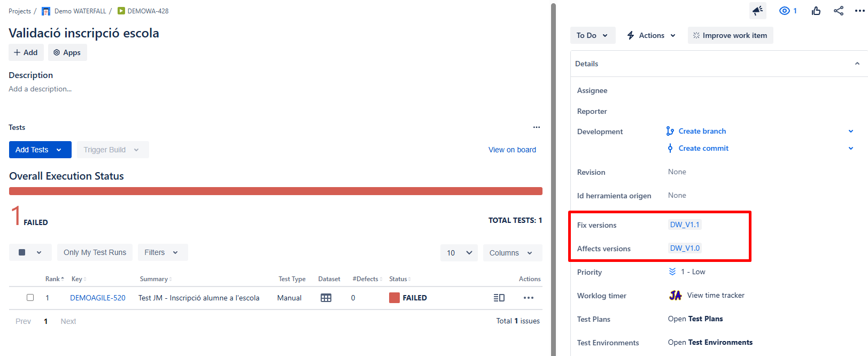Open DEMOWA-428 breadcrumb link
This screenshot has width=868, height=356.
(x=148, y=11)
